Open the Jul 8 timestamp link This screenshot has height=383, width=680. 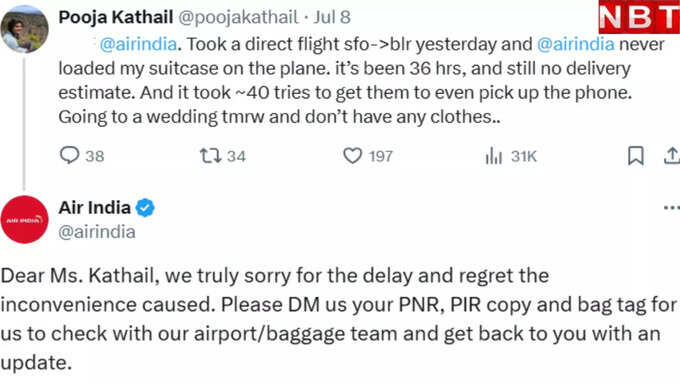pyautogui.click(x=332, y=17)
